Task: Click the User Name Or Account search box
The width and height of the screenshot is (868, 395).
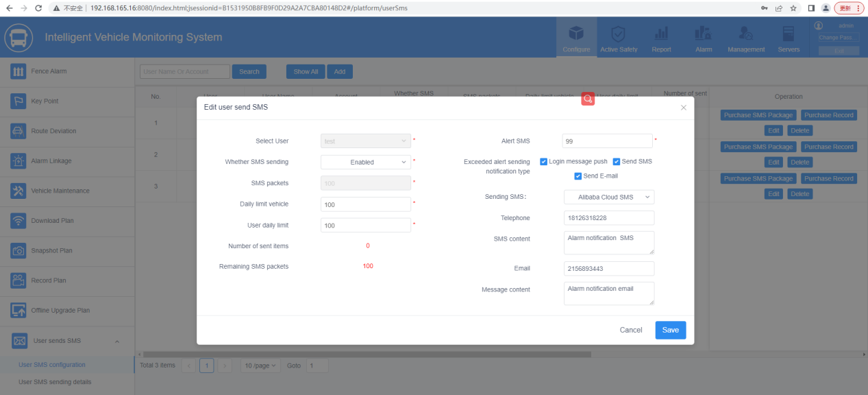Action: 185,71
